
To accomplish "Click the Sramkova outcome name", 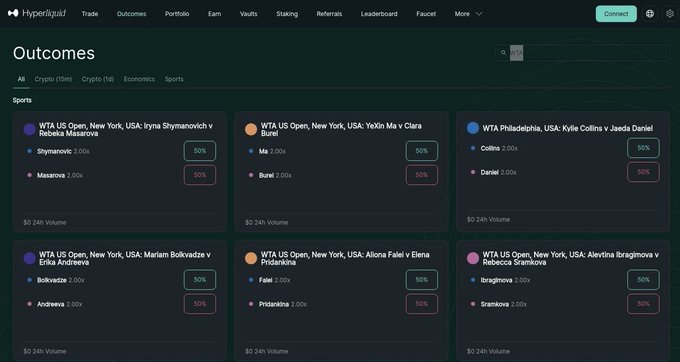I will pos(495,304).
